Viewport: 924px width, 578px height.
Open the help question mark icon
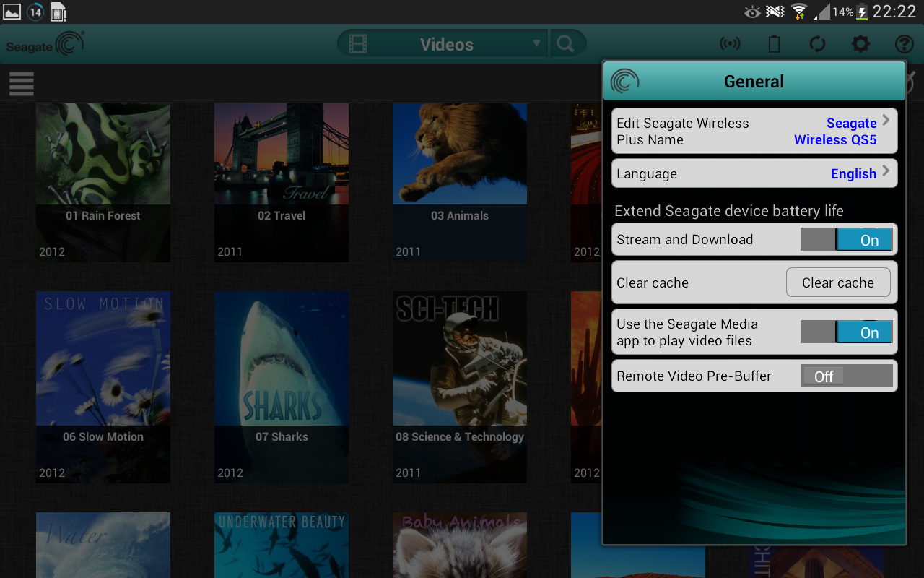coord(904,44)
